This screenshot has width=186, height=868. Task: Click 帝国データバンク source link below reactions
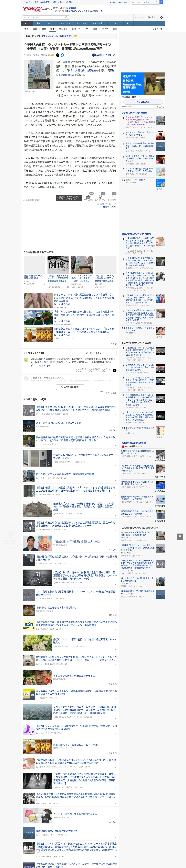pos(109,207)
